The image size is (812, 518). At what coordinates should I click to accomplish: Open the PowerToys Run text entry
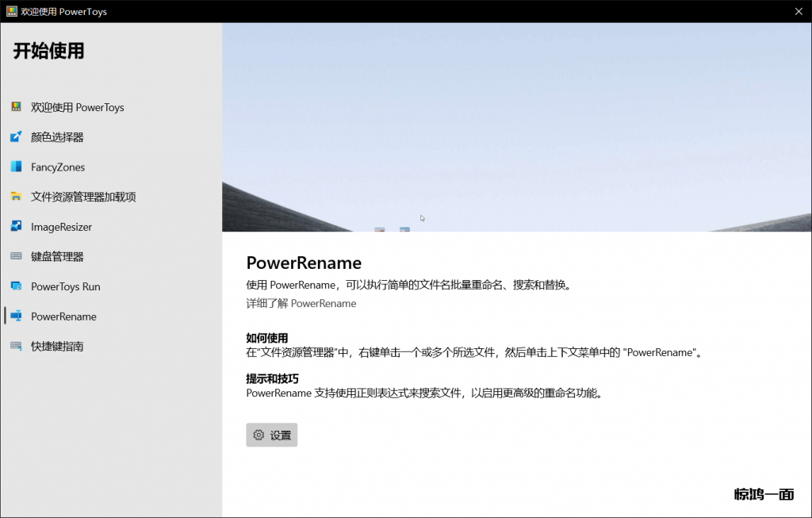(x=65, y=286)
